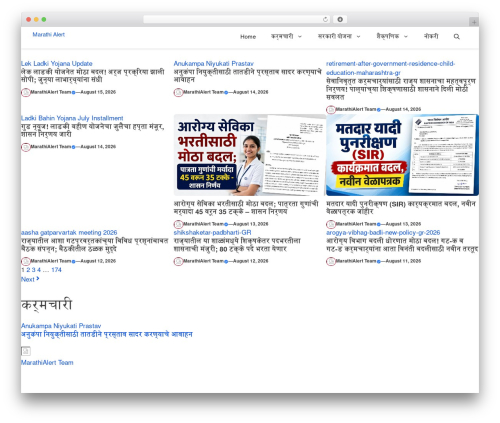The width and height of the screenshot is (500, 423).
Task: Open the circular extension icon beside the address bar
Action: (340, 20)
